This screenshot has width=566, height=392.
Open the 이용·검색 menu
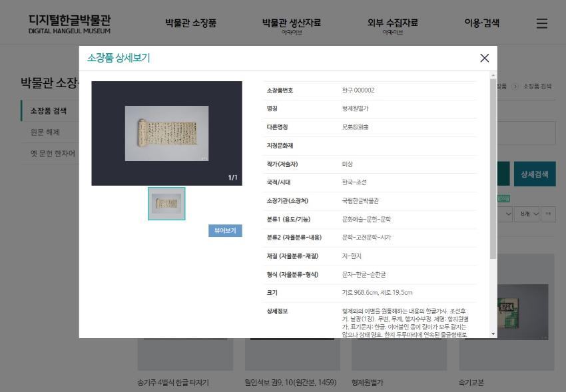(481, 23)
